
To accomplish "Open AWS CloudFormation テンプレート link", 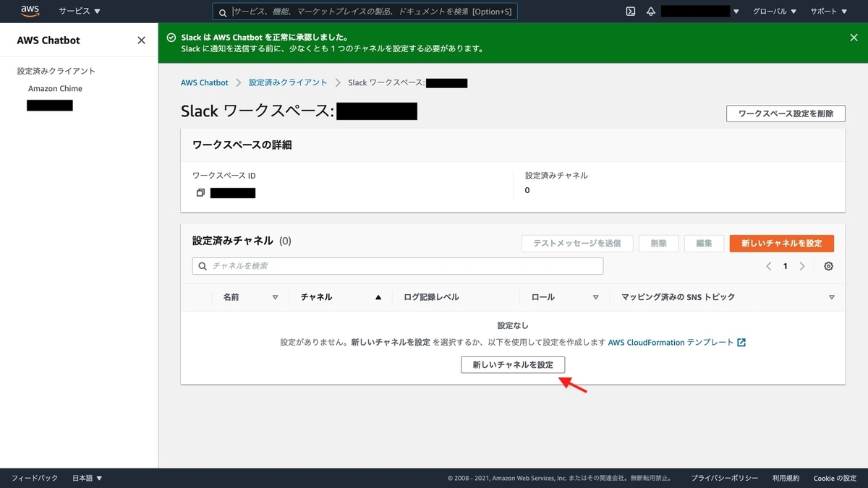I will (x=677, y=343).
